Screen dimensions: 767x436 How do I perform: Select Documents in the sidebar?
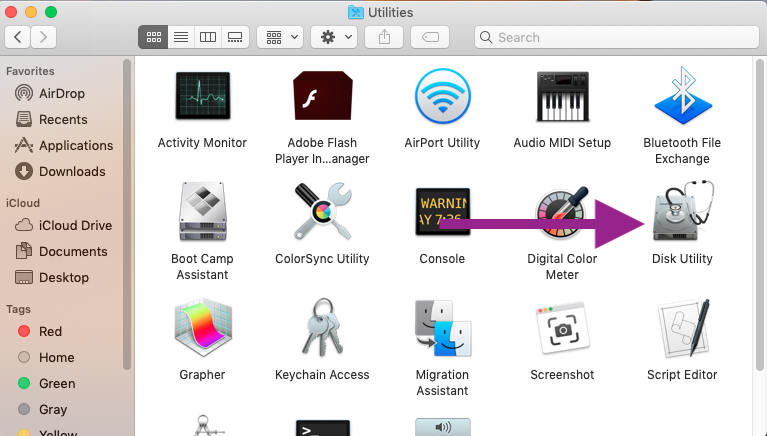61,251
